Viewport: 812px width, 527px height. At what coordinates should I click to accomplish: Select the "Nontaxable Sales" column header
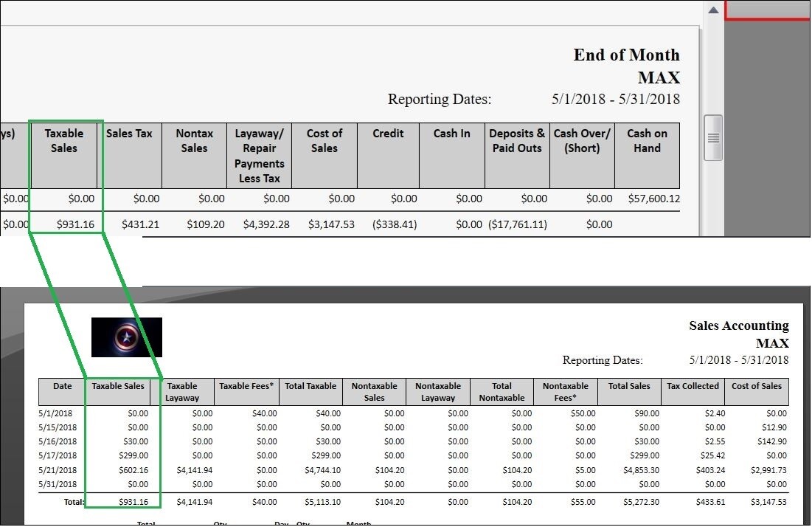375,392
